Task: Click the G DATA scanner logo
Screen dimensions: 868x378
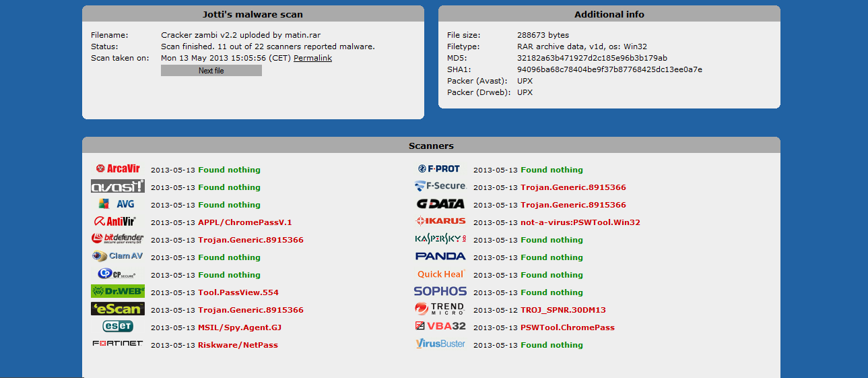Action: click(440, 203)
